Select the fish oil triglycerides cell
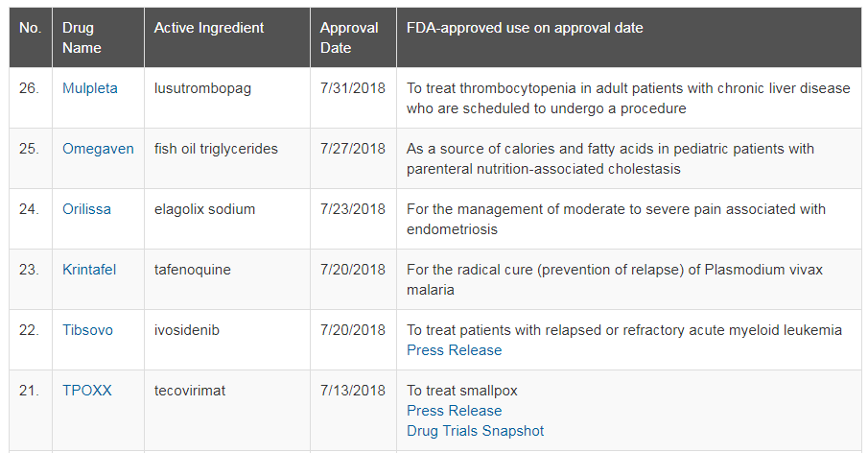Screen dimensions: 868x453 (227, 158)
